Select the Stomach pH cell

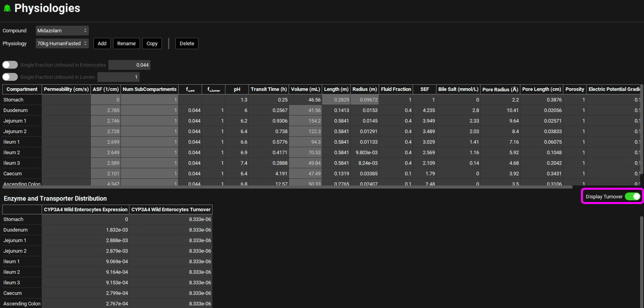237,100
